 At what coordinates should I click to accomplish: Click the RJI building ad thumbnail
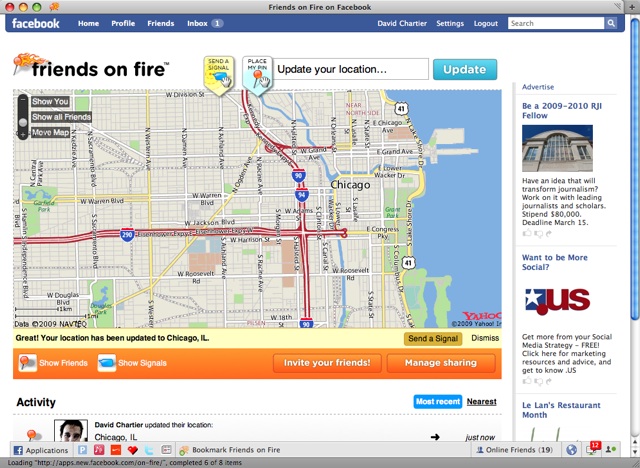pyautogui.click(x=557, y=148)
